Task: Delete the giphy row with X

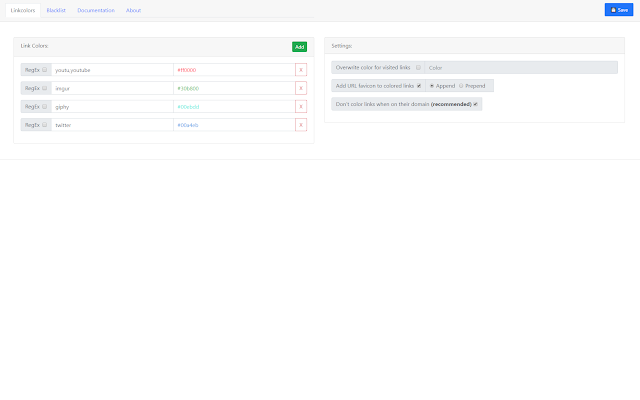Action: [301, 107]
